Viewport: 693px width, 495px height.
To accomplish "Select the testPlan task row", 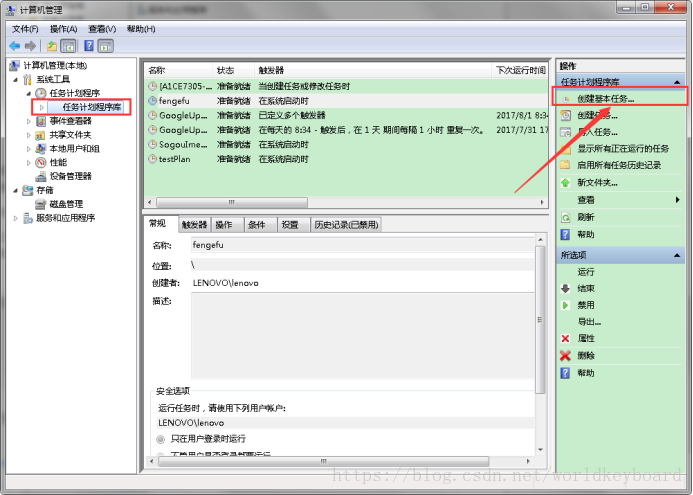I will [x=346, y=159].
